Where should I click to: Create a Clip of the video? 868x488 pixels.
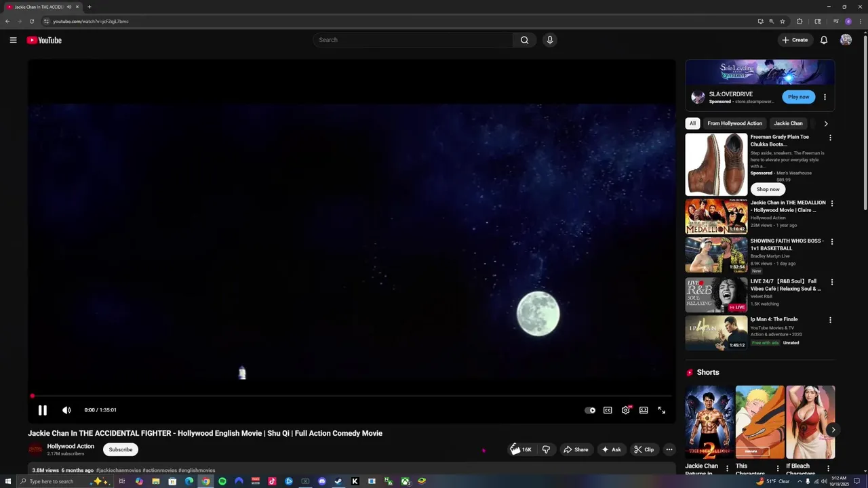tap(644, 449)
